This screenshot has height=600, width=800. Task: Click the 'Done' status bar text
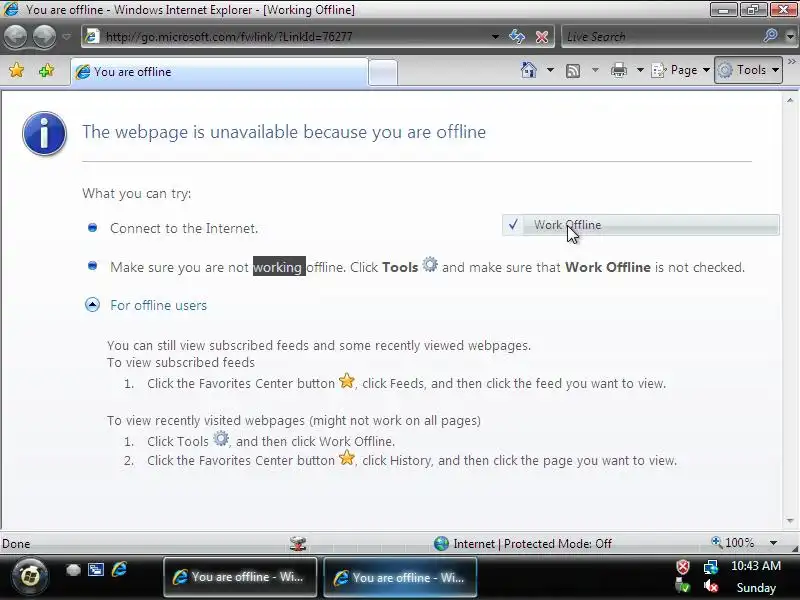coord(16,543)
